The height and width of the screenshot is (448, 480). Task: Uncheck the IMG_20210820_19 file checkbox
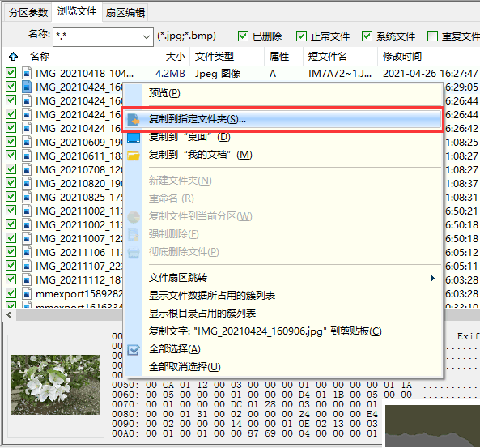[11, 183]
